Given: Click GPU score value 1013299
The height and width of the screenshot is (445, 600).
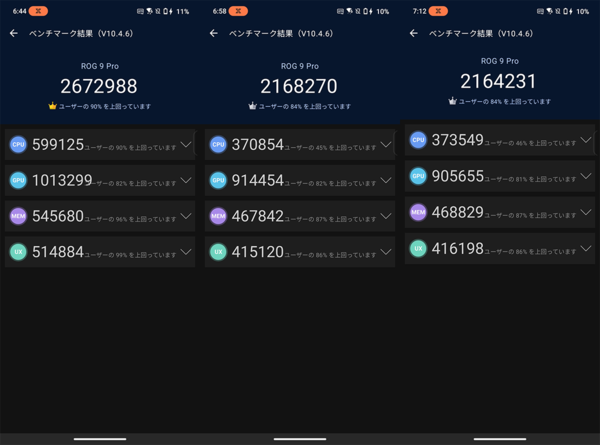Looking at the screenshot, I should click(x=62, y=180).
